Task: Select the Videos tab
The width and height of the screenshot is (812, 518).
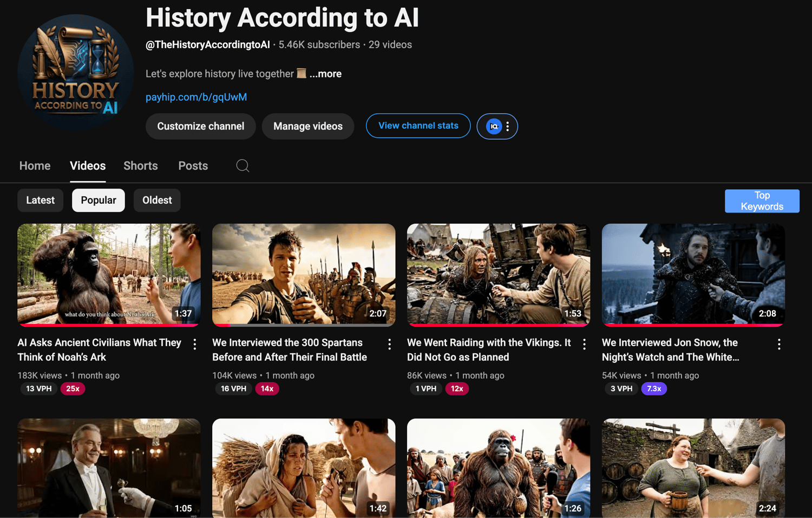Action: [x=88, y=166]
